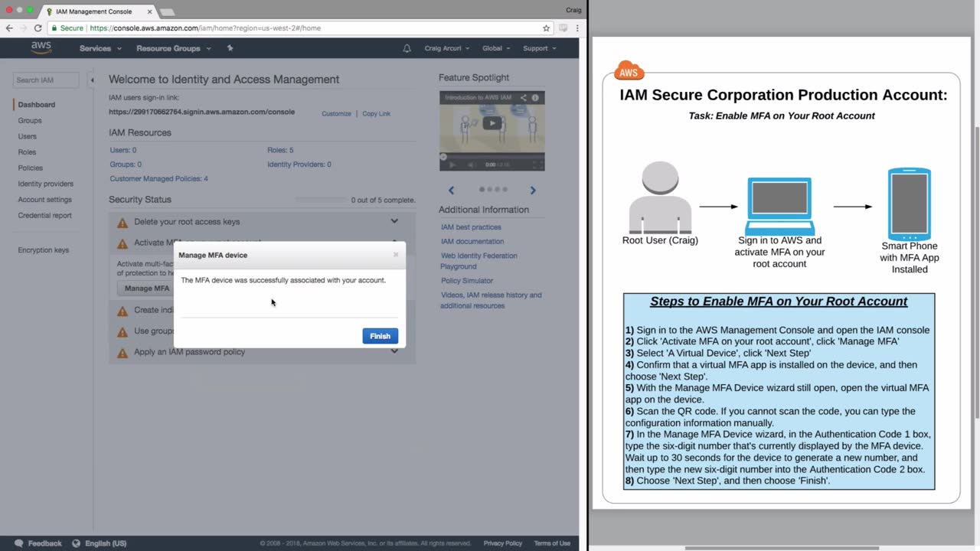Click the warning icon beside Delete your root access keys
980x551 pixels.
(x=122, y=223)
